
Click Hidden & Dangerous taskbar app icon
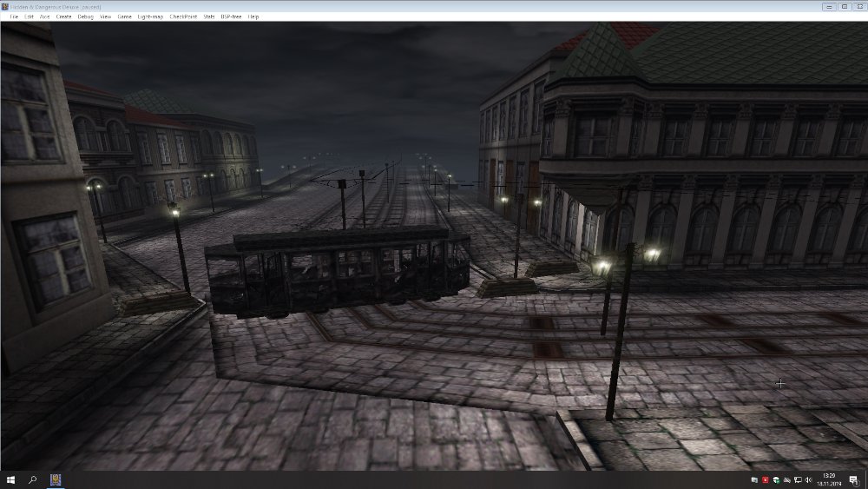(56, 479)
